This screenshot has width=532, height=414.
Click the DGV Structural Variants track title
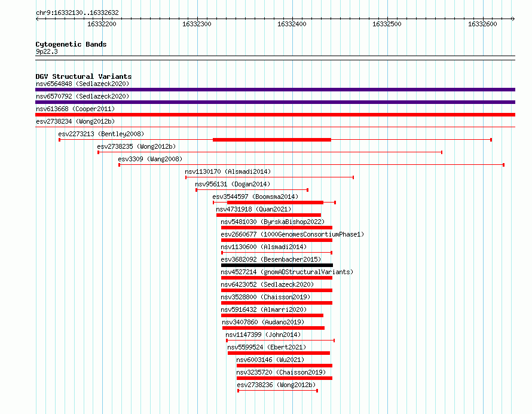[x=84, y=76]
